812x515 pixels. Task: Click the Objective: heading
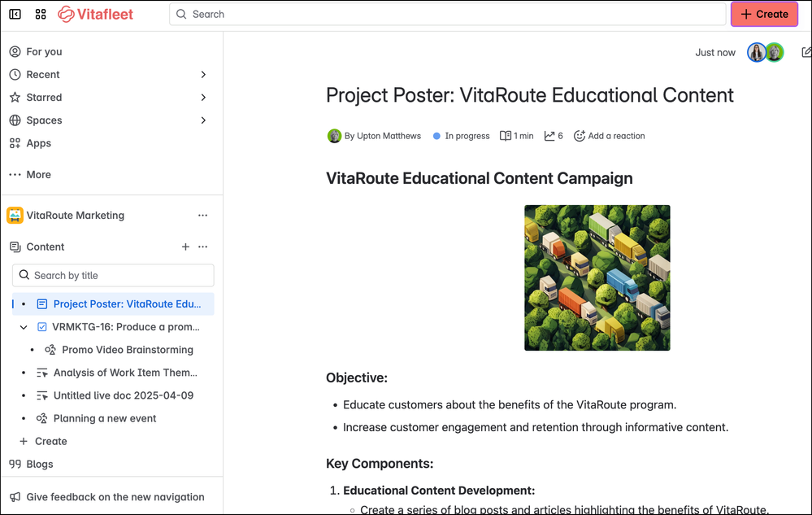coord(356,378)
